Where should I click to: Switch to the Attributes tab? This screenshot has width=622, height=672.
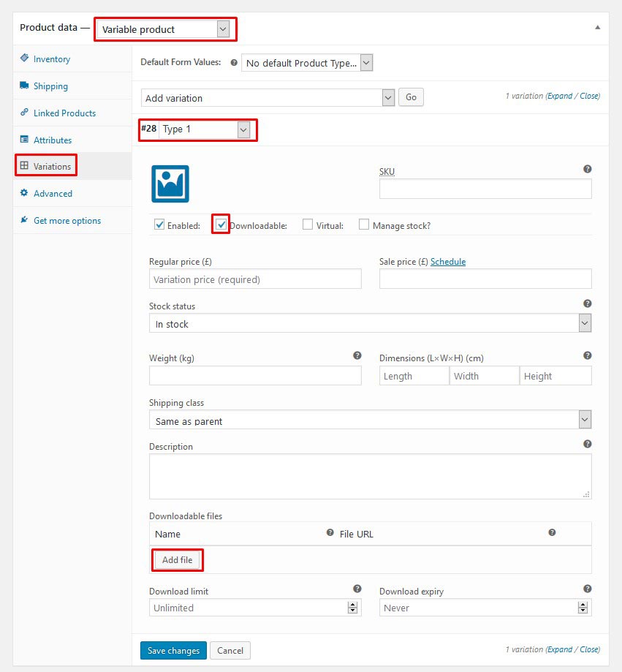(52, 140)
